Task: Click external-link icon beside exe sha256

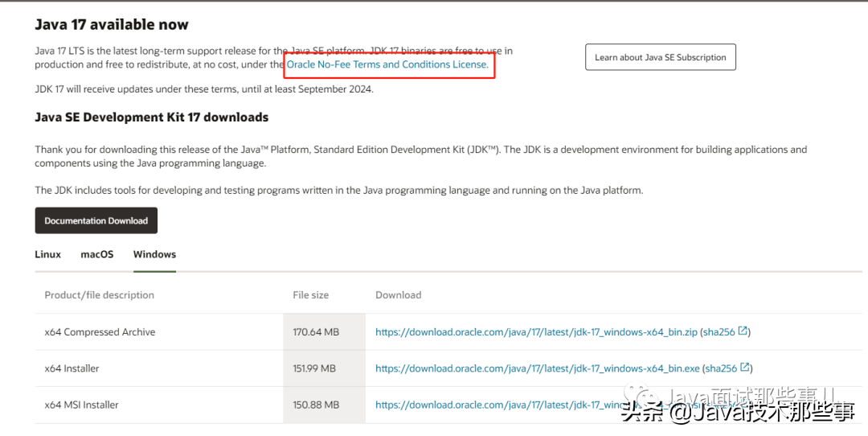Action: 745,368
